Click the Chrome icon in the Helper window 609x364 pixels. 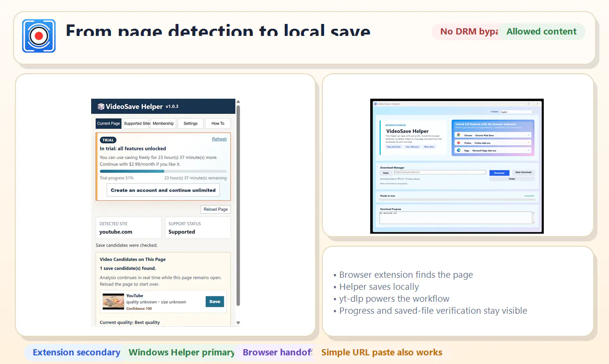[x=458, y=135]
